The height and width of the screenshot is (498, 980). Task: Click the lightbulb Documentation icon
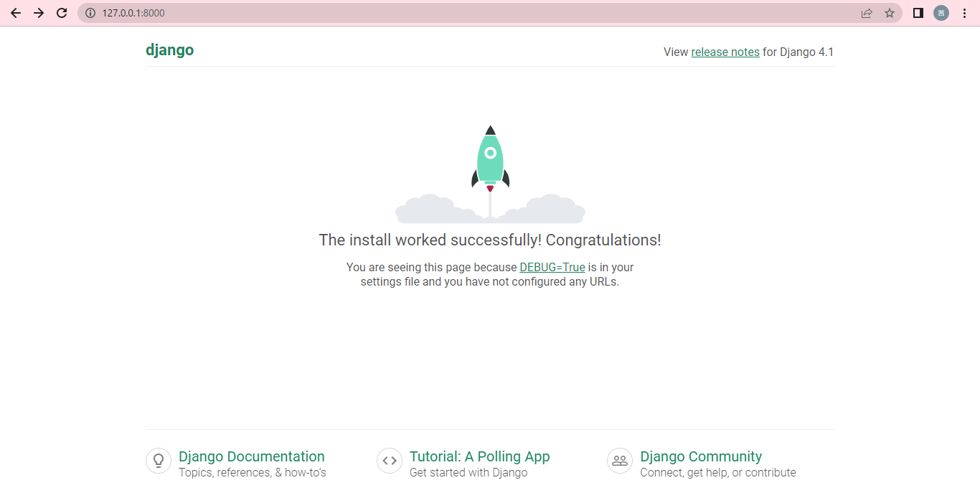tap(159, 461)
